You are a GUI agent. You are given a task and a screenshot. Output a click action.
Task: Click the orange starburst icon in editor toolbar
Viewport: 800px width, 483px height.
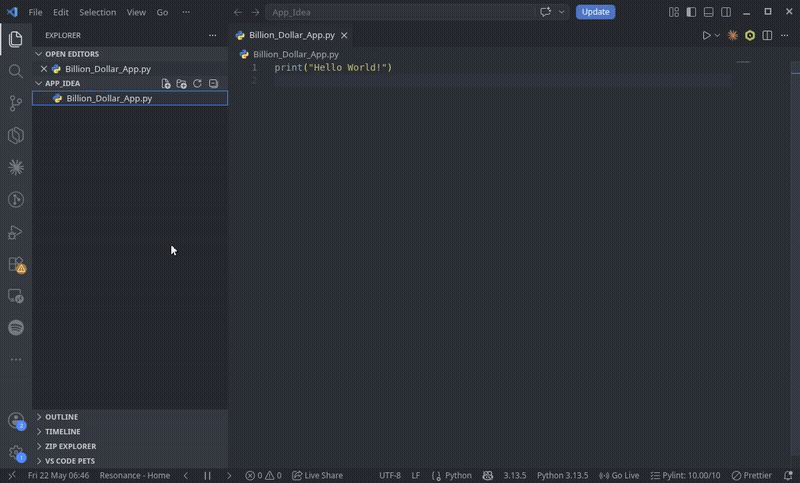point(733,35)
